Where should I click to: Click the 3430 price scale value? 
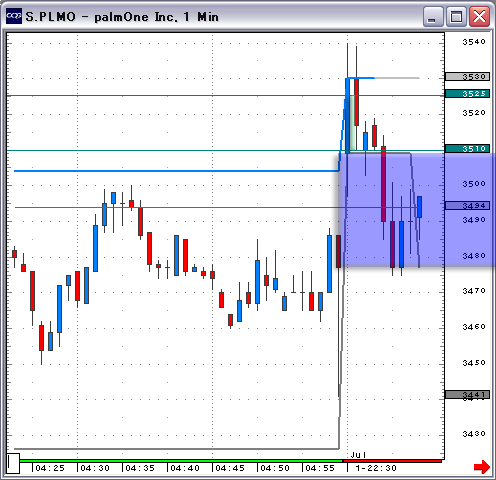coord(474,434)
